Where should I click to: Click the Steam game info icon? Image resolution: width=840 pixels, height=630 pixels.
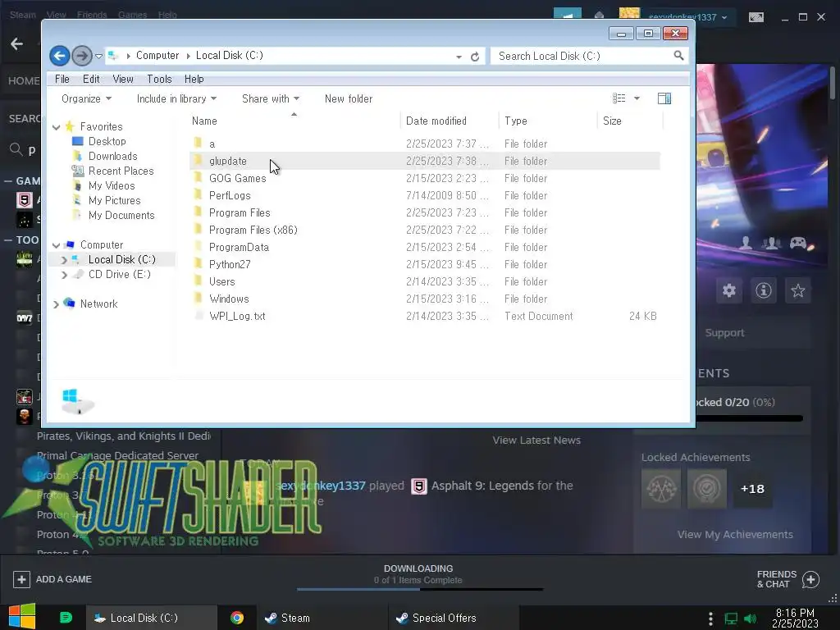pos(764,290)
